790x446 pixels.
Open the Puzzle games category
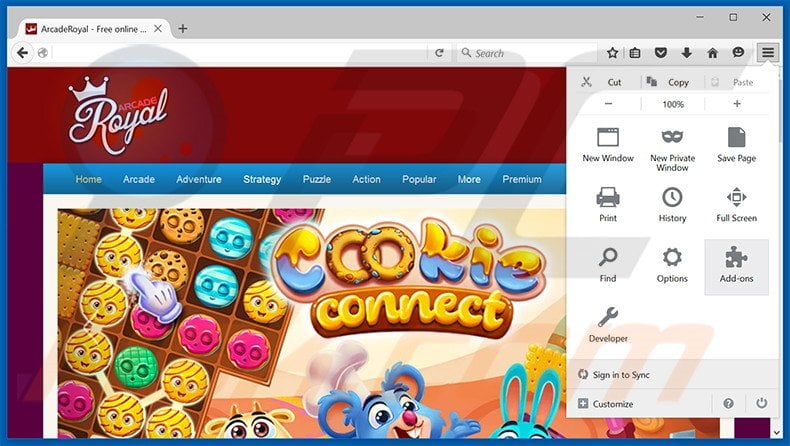317,179
